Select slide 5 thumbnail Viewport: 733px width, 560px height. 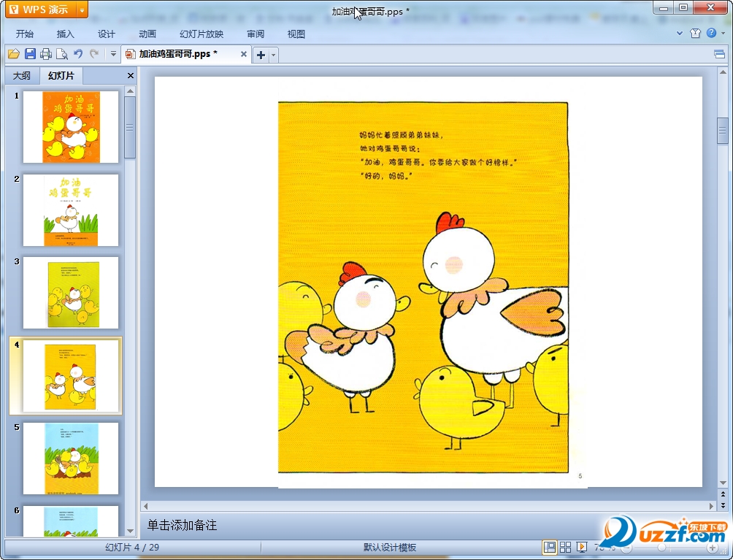point(71,459)
